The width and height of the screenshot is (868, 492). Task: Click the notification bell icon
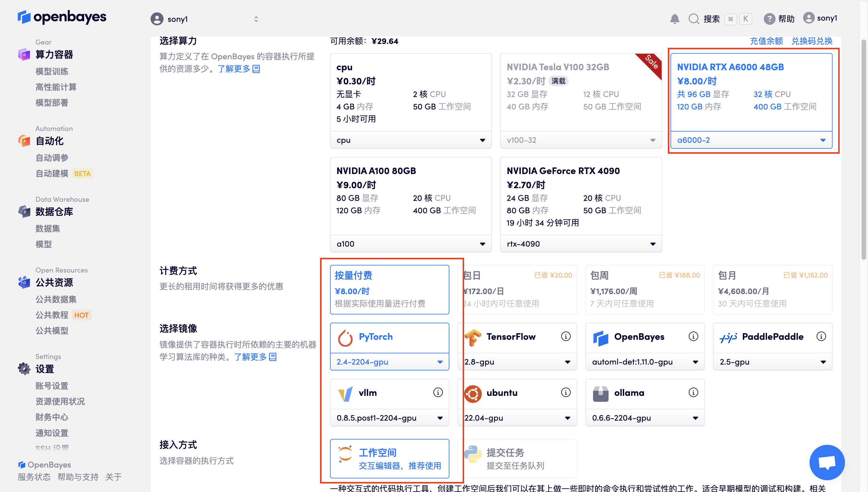point(675,19)
